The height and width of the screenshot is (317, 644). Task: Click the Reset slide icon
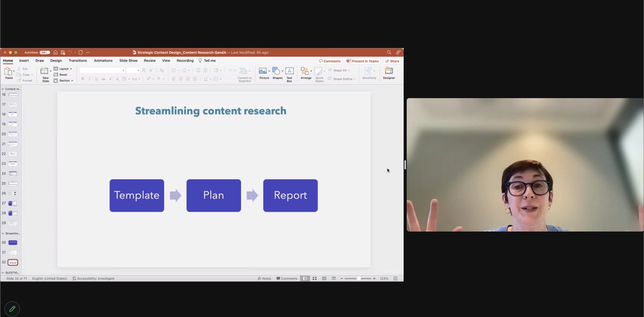56,75
